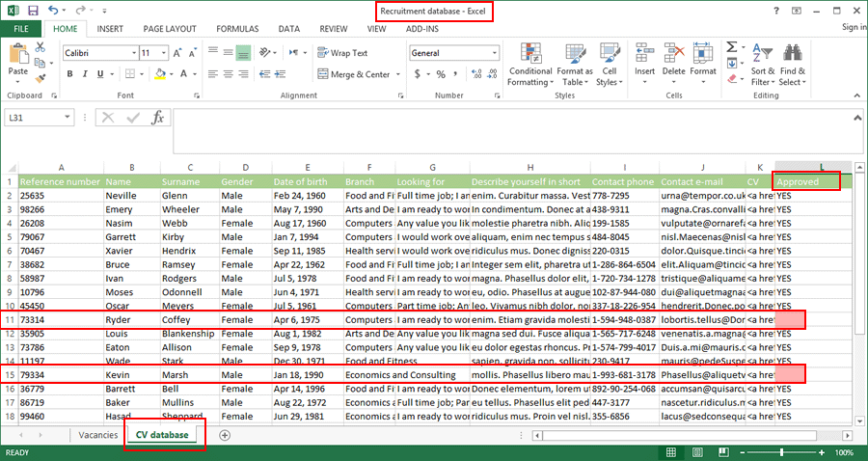Open Font Color dropdown arrow
Viewport: 868px width, 461px height.
pos(195,74)
